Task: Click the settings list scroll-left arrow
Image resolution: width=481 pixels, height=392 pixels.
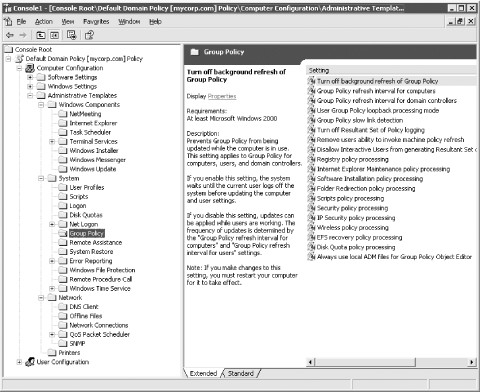Action: coord(310,362)
